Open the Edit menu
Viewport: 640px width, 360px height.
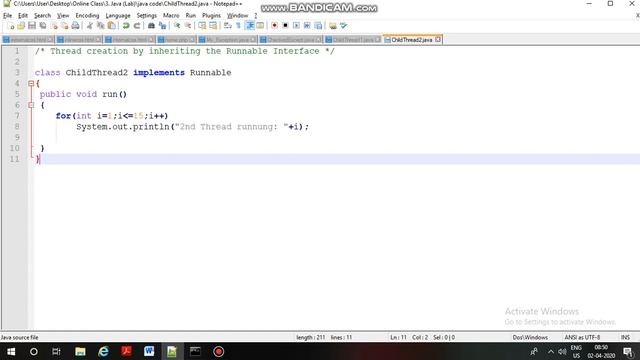(x=23, y=16)
